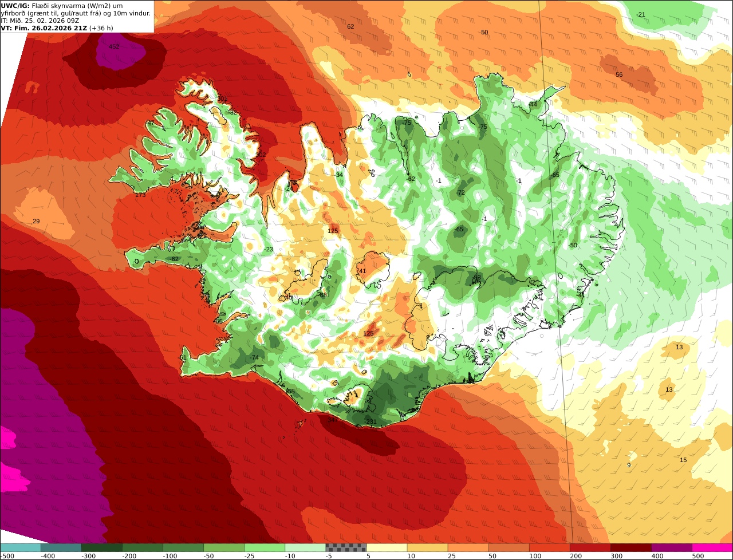Click the pale yellow 5 to 10 colorbar swatch
Viewport: 733px width, 560px height.
(387, 547)
